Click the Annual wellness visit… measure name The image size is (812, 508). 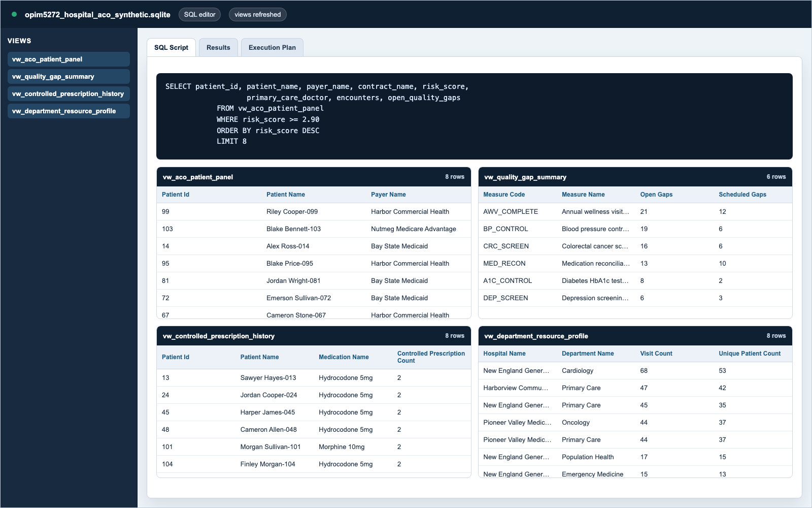[595, 212]
